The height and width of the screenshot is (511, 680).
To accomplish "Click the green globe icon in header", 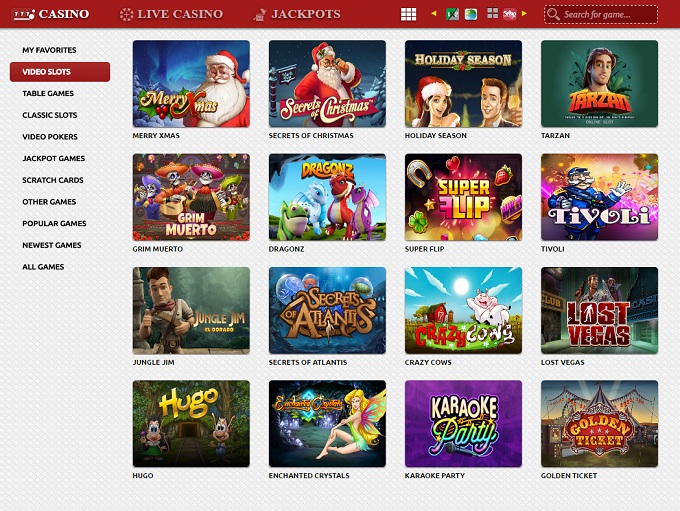I will 471,14.
